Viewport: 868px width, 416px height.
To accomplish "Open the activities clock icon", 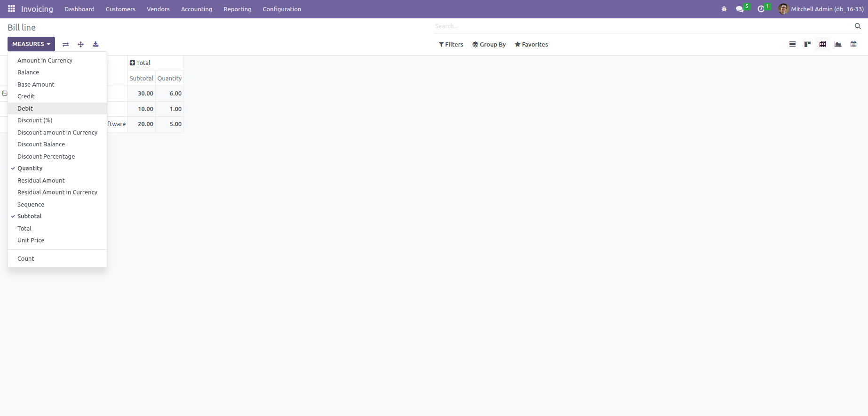I will (x=761, y=9).
